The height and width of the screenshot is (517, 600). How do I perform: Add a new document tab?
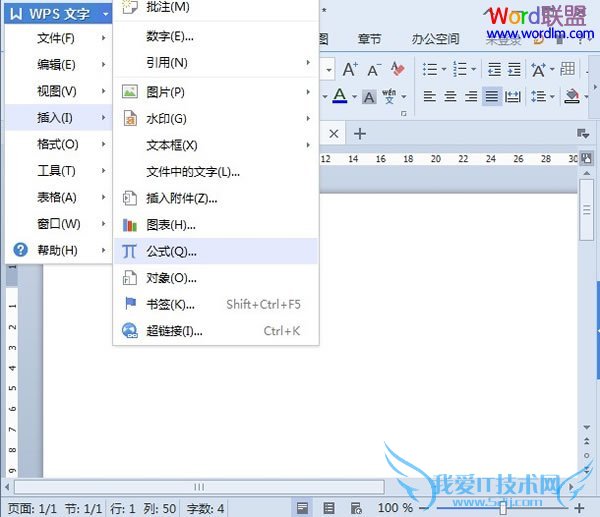pyautogui.click(x=360, y=134)
